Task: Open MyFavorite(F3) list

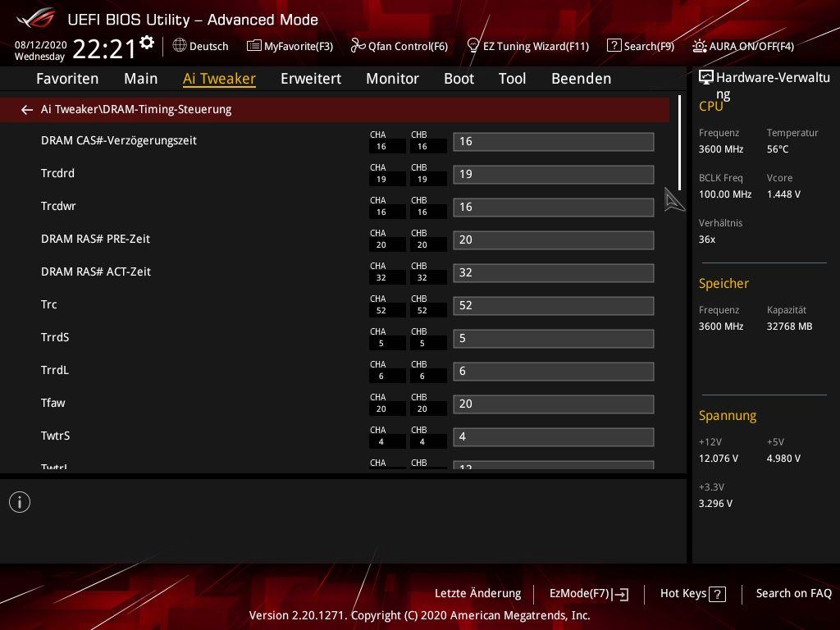Action: coord(290,46)
